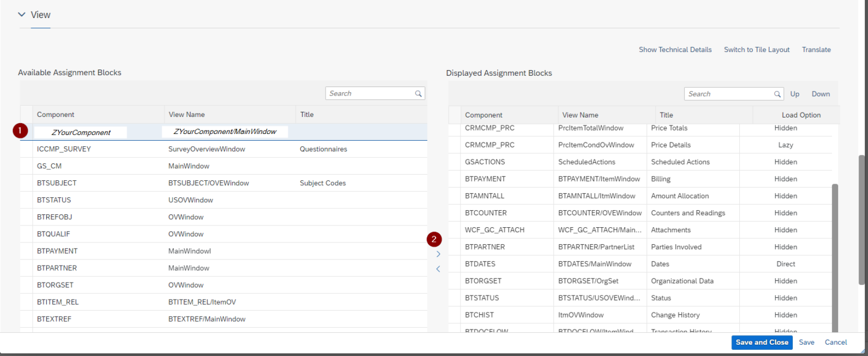The height and width of the screenshot is (356, 868).
Task: Click the Save link
Action: [x=806, y=342]
